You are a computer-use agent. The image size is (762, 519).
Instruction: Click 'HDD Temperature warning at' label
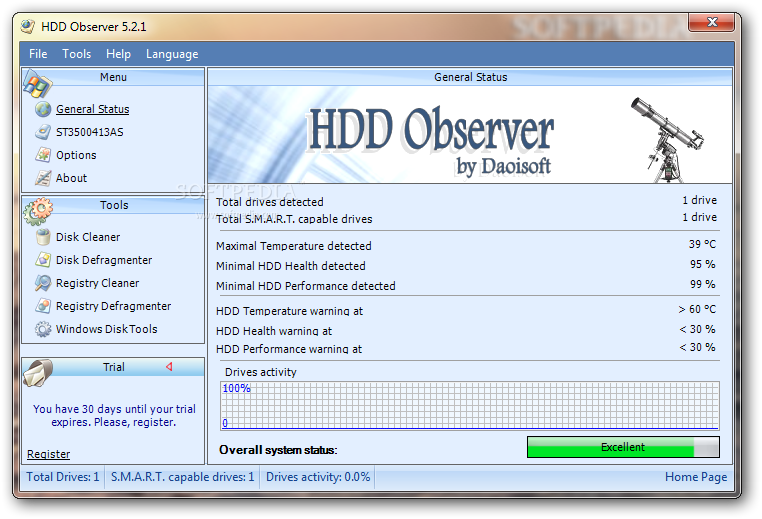tap(289, 311)
